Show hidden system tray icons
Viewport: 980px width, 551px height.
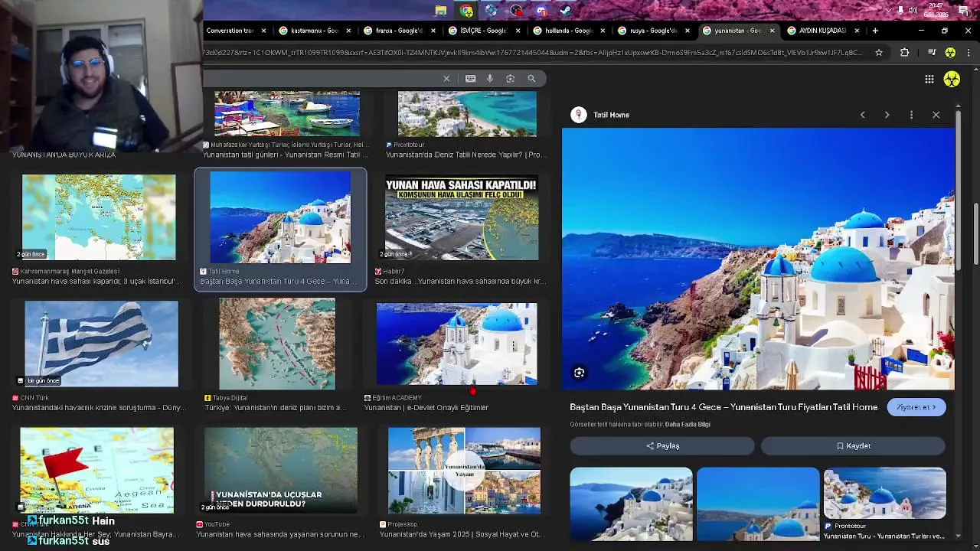tap(888, 10)
